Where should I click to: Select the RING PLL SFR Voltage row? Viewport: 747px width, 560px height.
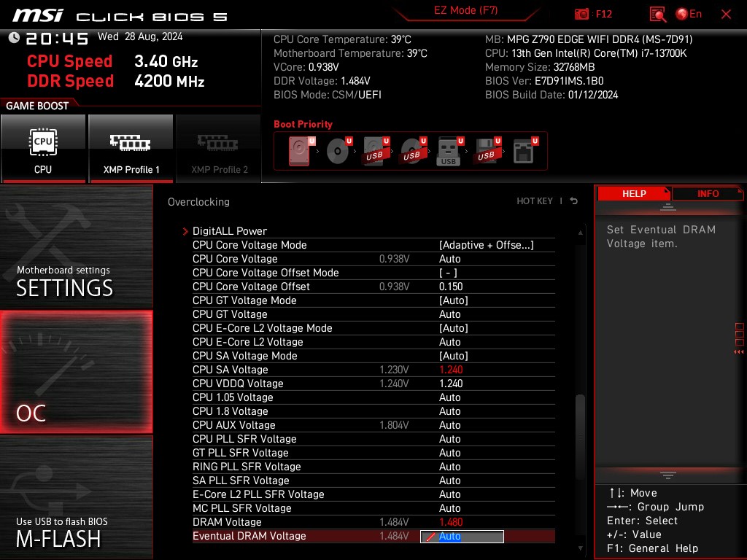tap(373, 466)
